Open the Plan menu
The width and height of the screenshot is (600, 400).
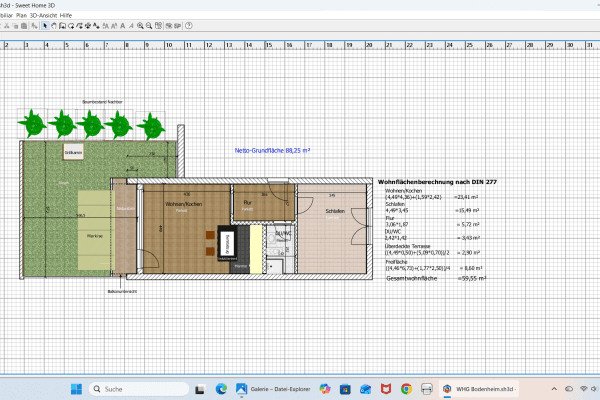tap(21, 15)
